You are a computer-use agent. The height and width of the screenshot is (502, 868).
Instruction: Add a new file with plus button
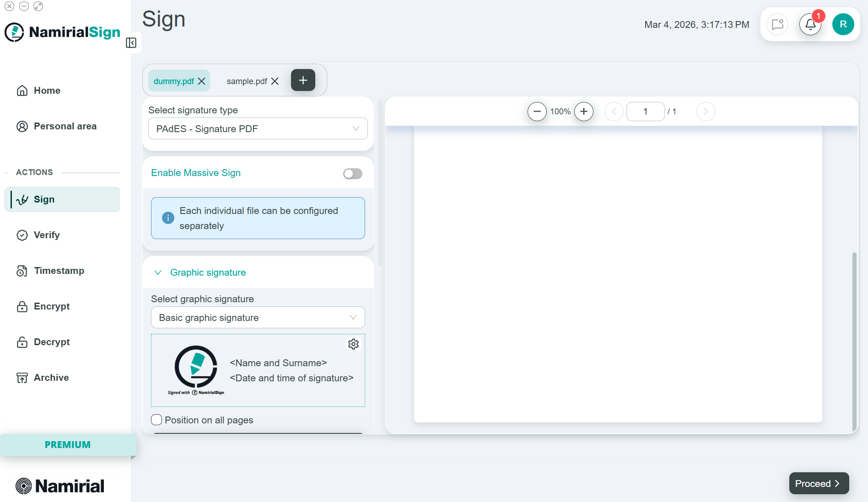pyautogui.click(x=303, y=80)
